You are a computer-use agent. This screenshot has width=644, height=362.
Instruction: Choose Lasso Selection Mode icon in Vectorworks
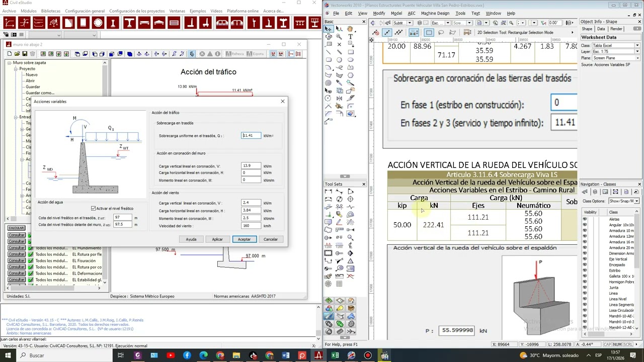441,32
